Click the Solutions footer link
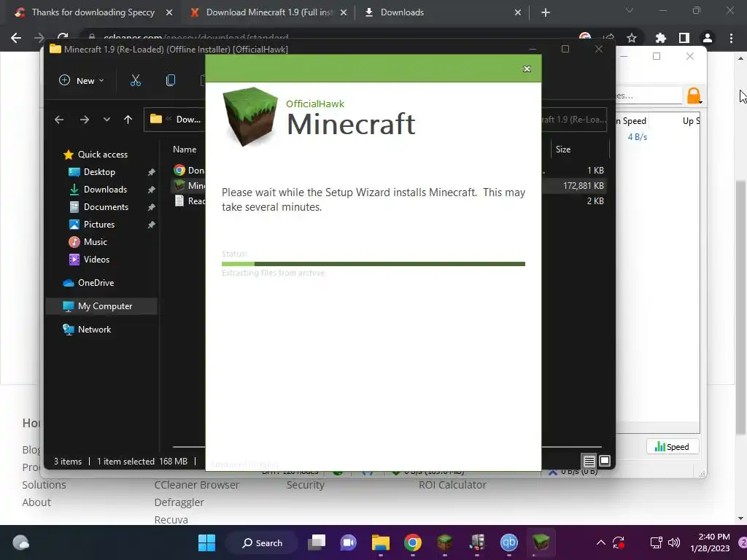Screen dimensions: 747x560 point(44,485)
